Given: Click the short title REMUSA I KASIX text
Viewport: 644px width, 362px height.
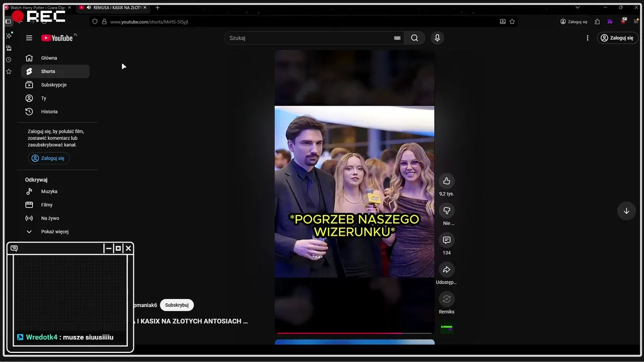Looking at the screenshot, I should pos(190,321).
